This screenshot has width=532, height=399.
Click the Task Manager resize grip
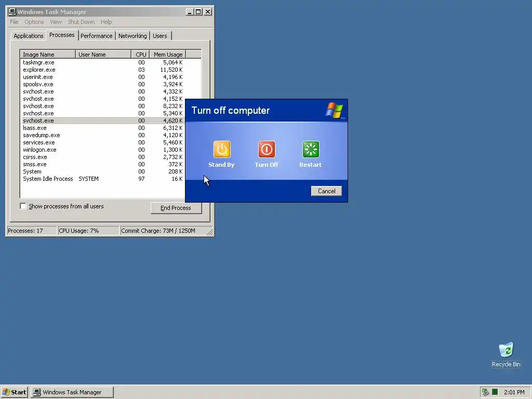tap(210, 232)
